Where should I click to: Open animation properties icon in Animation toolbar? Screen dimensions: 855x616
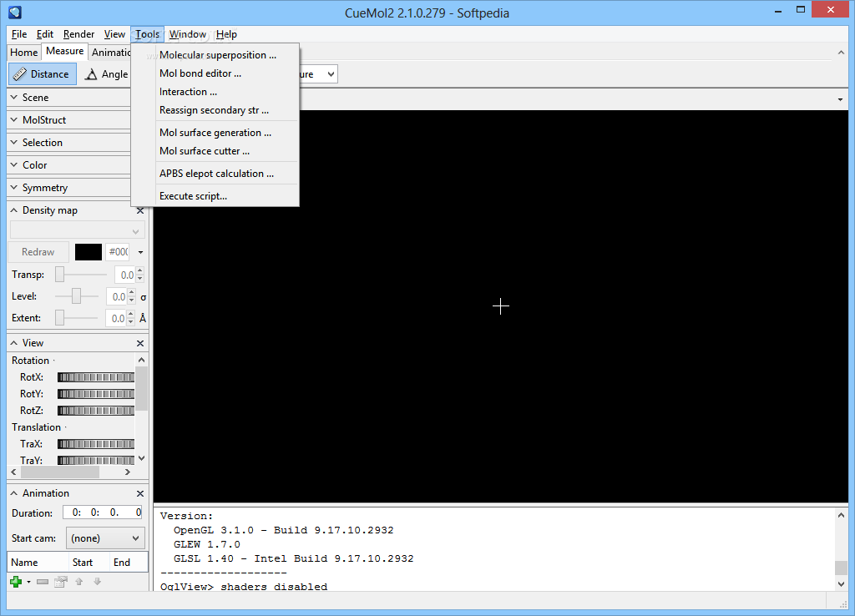point(60,582)
